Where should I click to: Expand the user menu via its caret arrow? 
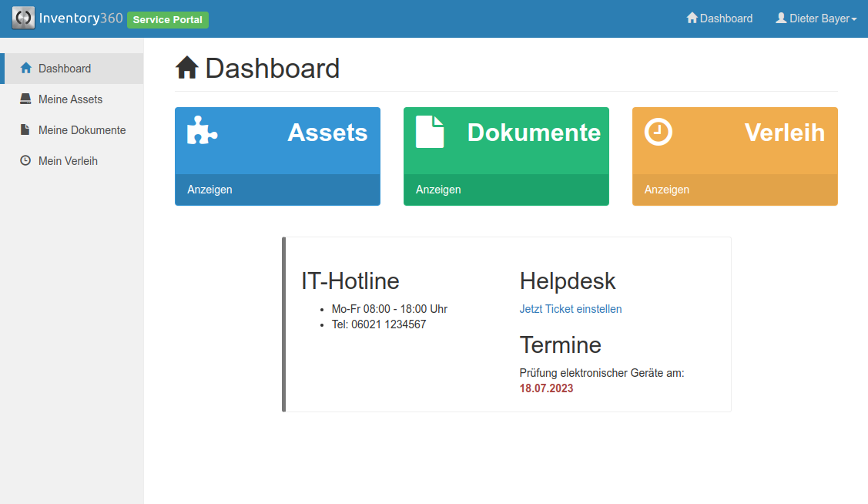[x=852, y=18]
